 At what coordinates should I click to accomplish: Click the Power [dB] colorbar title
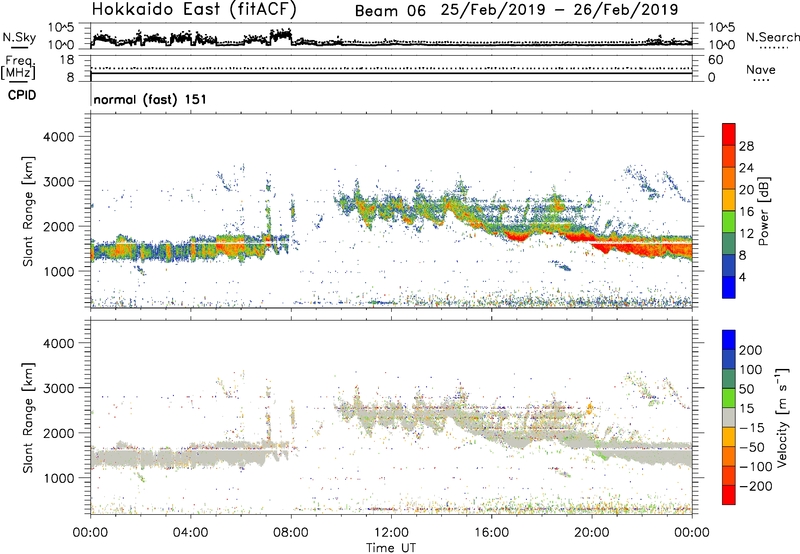[763, 211]
